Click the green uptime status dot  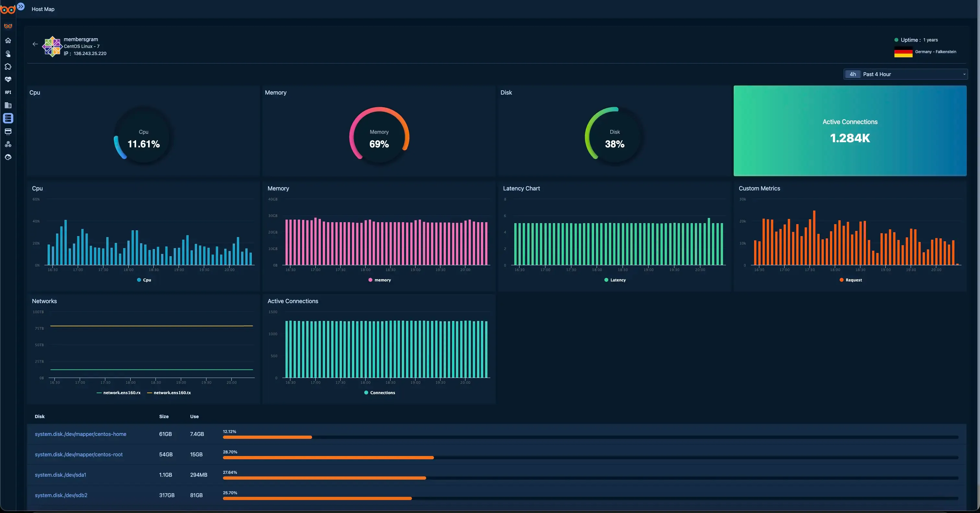896,40
